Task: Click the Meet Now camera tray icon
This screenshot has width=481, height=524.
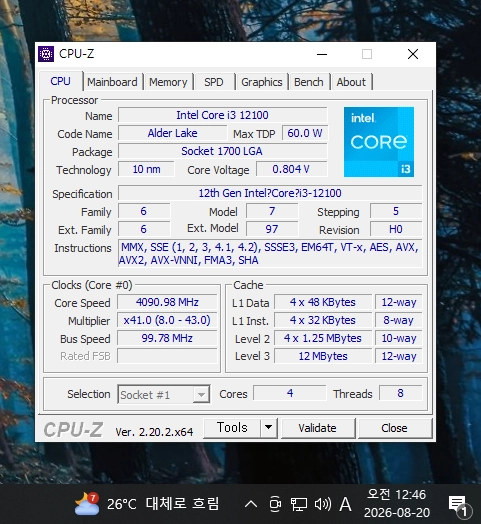Action: (x=275, y=504)
